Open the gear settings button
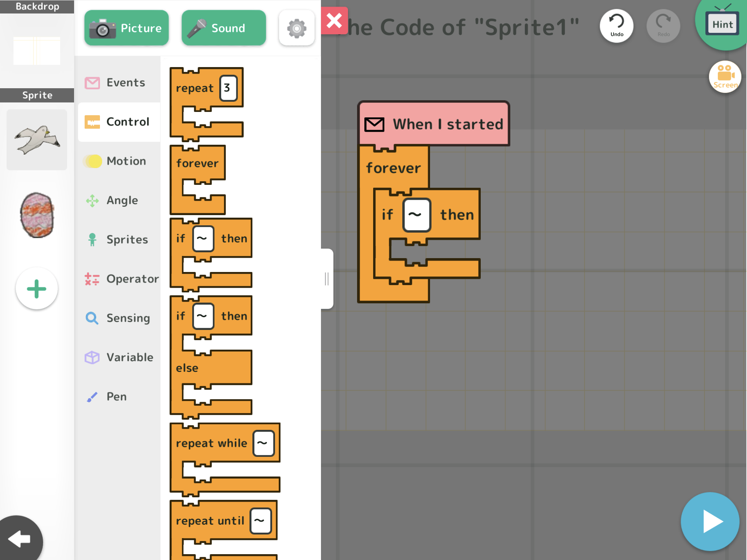Screen dimensions: 747x560 pyautogui.click(x=297, y=28)
